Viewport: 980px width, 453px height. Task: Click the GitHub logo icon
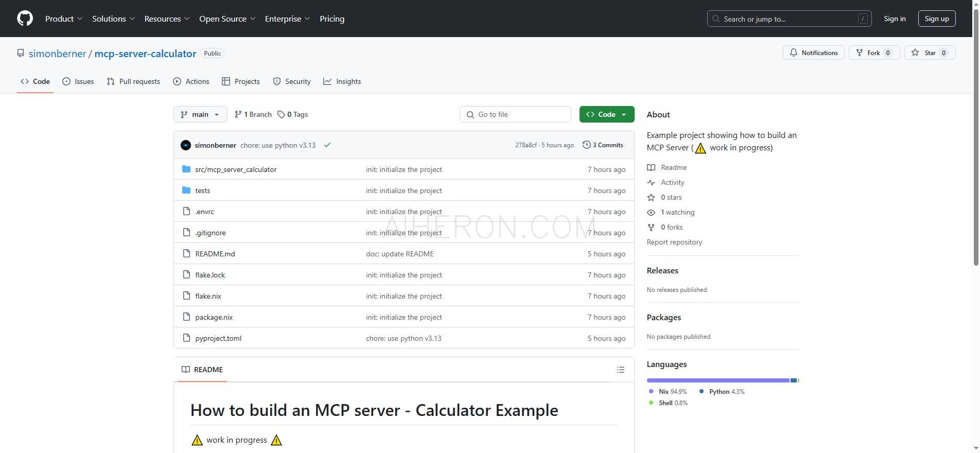coord(25,19)
